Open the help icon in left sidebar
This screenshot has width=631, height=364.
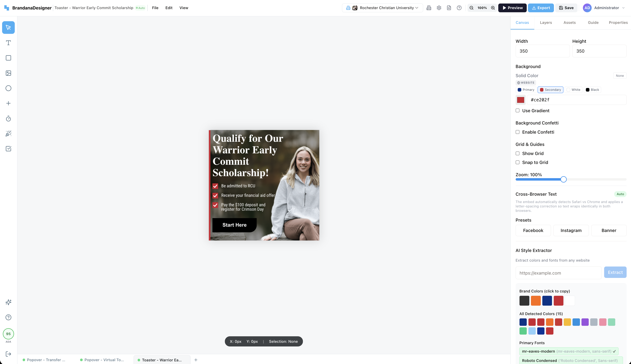(x=8, y=317)
